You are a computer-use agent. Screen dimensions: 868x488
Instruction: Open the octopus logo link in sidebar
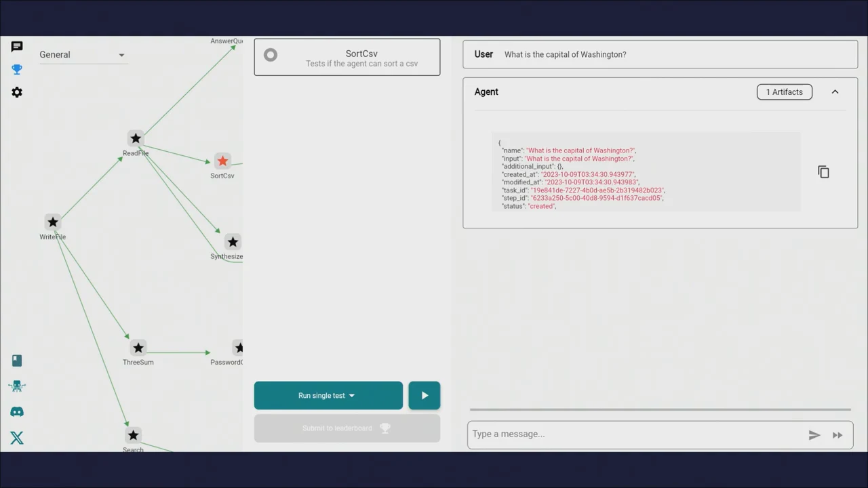coord(17,386)
